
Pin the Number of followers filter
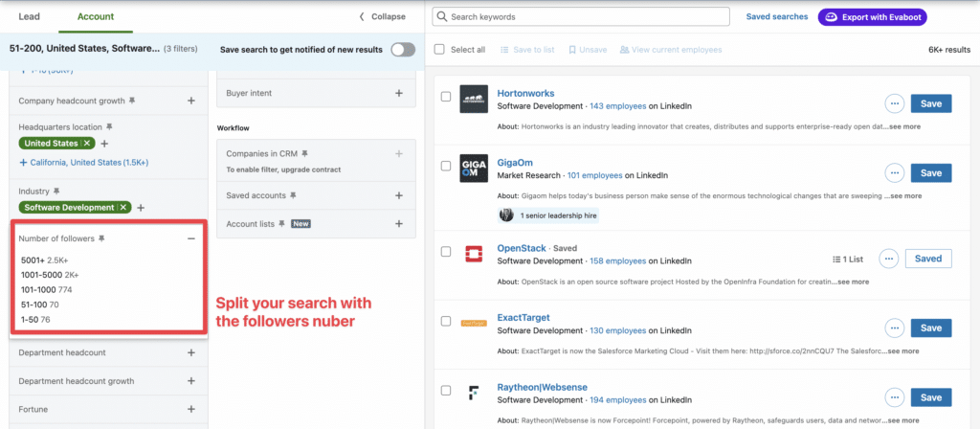(x=101, y=238)
